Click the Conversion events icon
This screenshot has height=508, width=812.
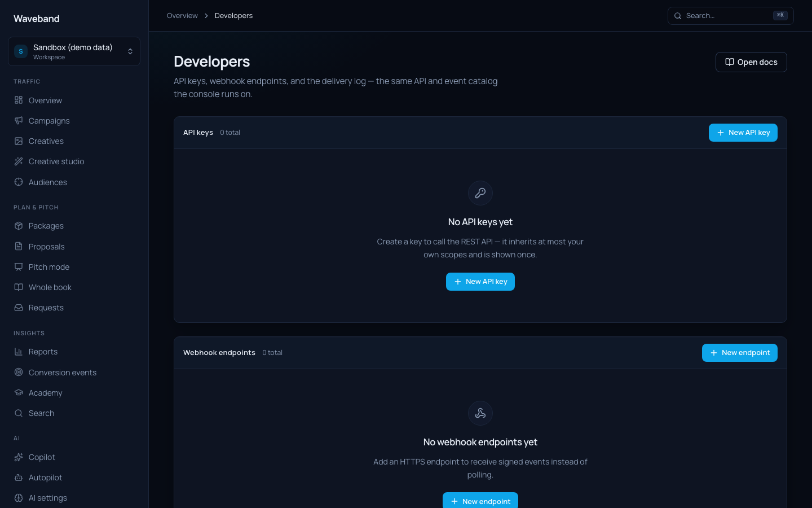coord(19,372)
